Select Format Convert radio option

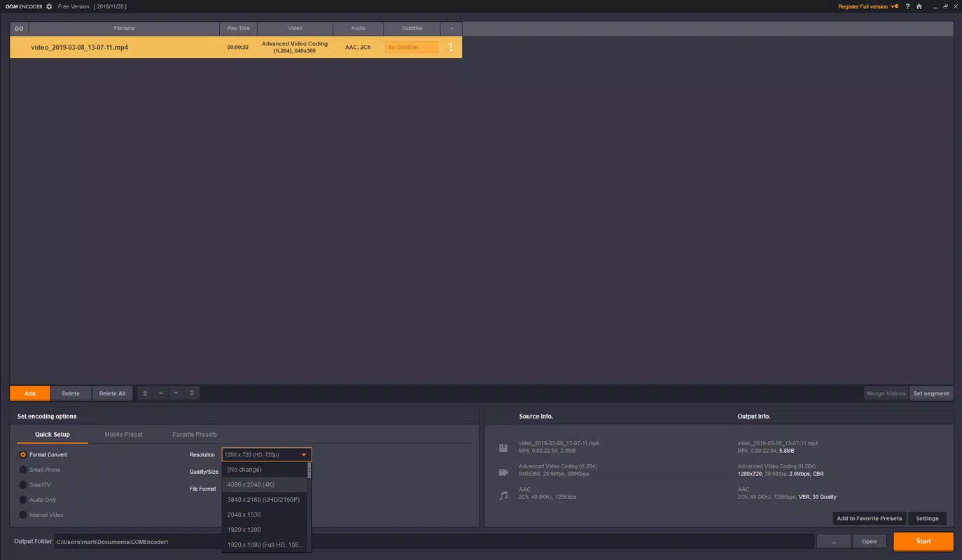(x=23, y=455)
